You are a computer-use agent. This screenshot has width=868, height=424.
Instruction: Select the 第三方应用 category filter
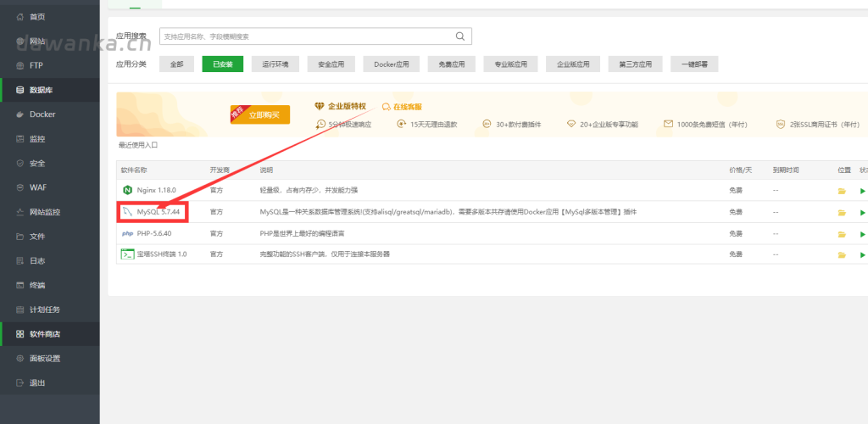(635, 64)
